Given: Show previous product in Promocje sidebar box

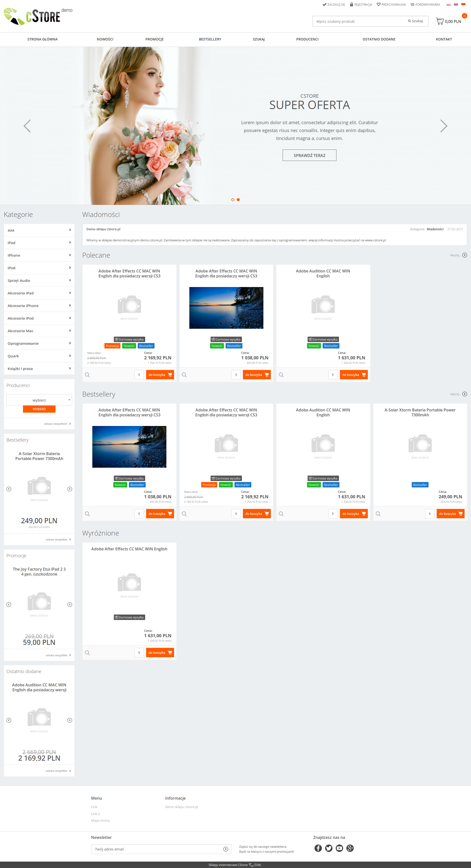Looking at the screenshot, I should [x=9, y=604].
